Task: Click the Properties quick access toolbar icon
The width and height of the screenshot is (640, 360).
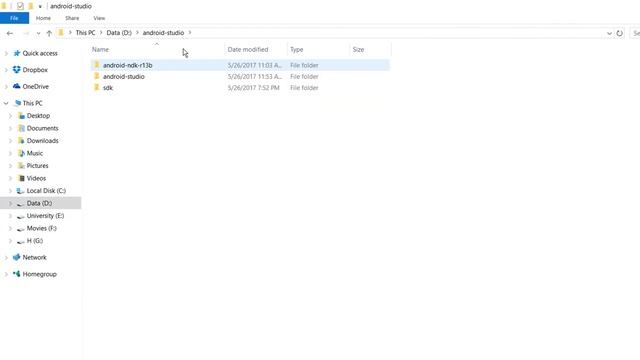Action: 20,6
